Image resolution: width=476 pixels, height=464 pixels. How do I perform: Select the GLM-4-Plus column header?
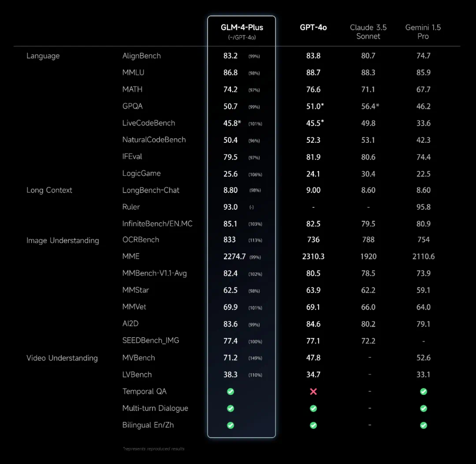(x=242, y=28)
